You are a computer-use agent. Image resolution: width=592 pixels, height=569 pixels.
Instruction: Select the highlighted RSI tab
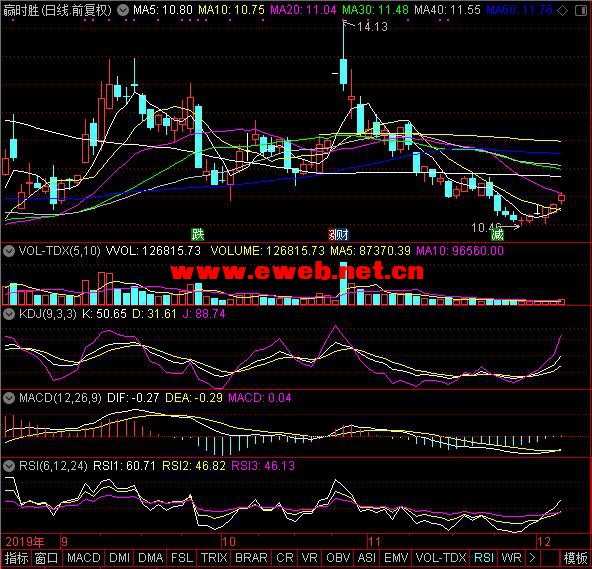(x=484, y=558)
